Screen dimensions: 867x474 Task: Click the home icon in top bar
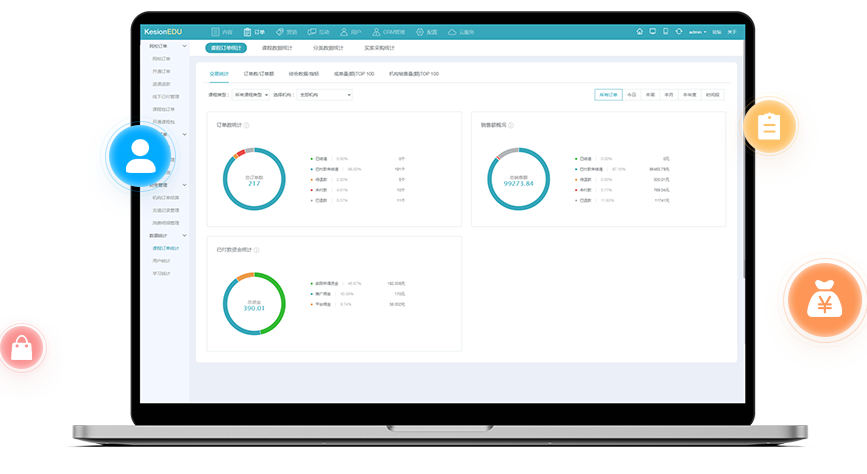[640, 31]
